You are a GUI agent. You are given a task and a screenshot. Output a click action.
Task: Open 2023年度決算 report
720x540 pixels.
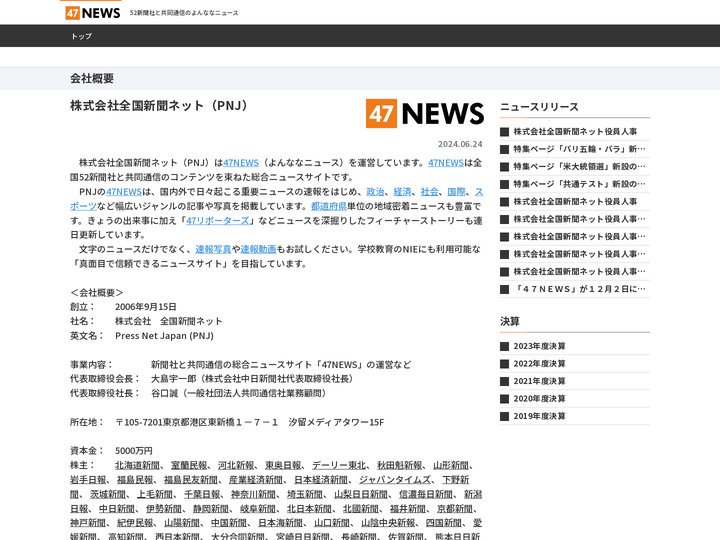pos(539,346)
